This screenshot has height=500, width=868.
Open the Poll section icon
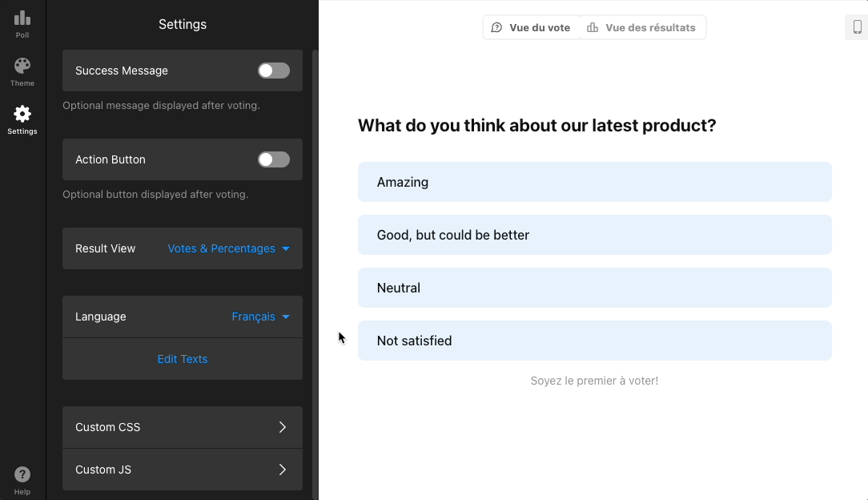click(22, 18)
